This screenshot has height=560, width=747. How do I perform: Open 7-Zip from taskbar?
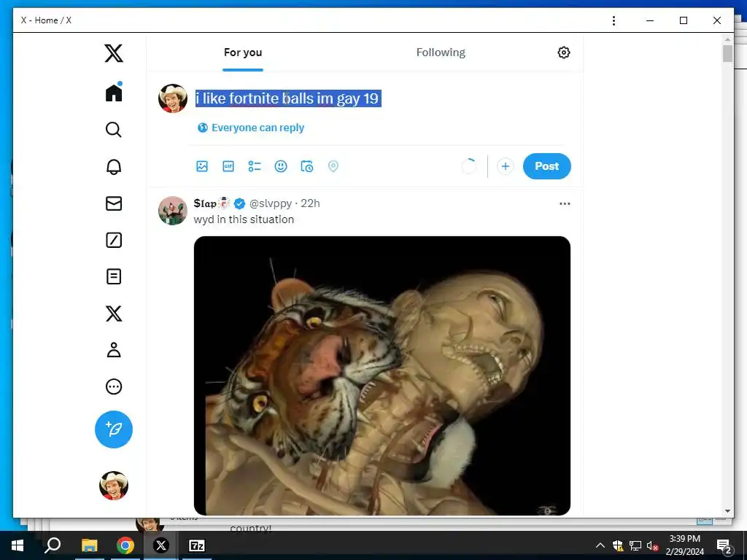click(x=197, y=545)
